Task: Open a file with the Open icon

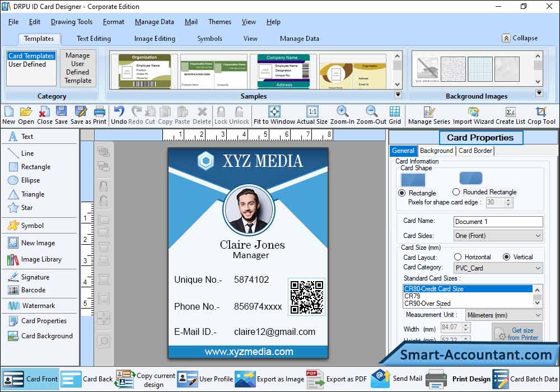Action: 26,115
